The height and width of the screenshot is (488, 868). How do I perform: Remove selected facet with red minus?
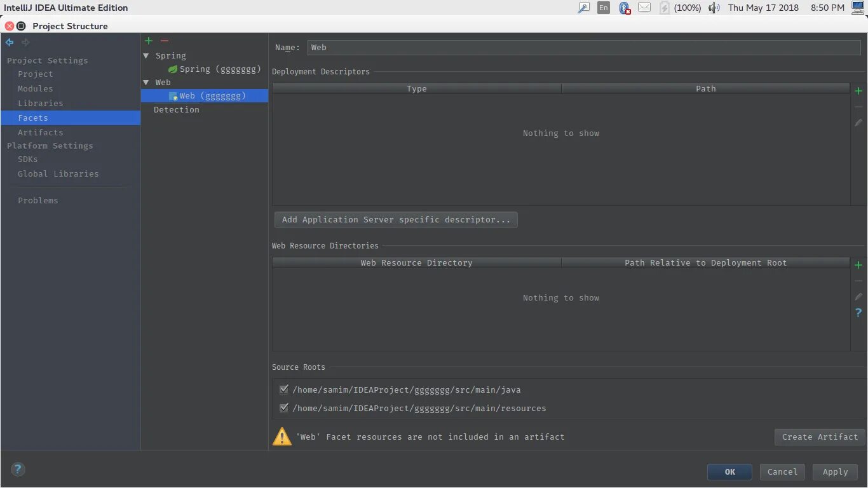pyautogui.click(x=165, y=41)
